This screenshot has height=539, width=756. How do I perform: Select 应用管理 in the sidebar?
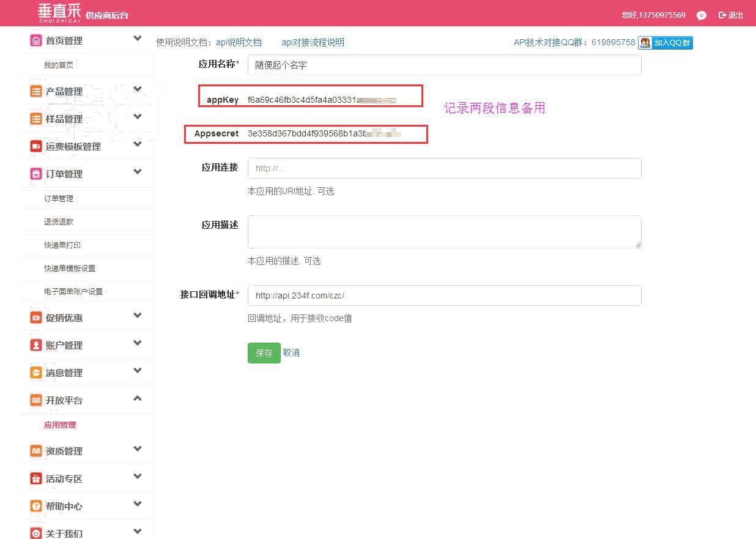(60, 425)
